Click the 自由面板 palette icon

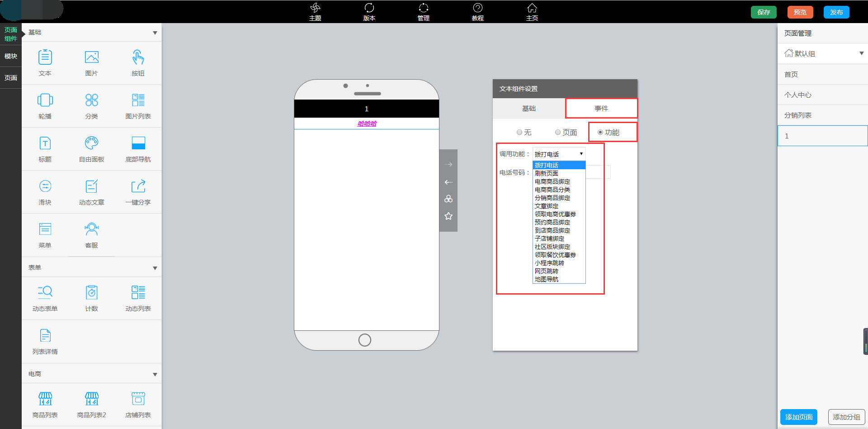(91, 143)
